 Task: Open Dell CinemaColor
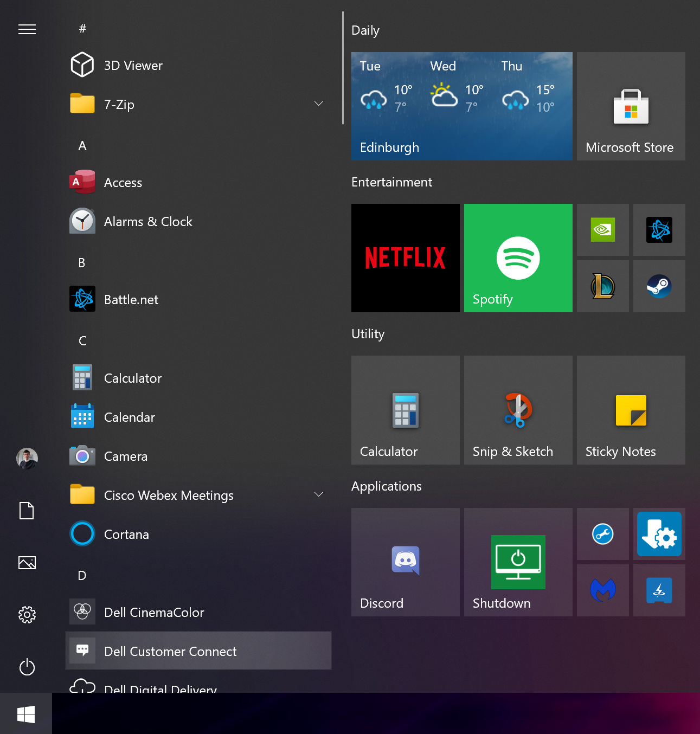coord(198,612)
